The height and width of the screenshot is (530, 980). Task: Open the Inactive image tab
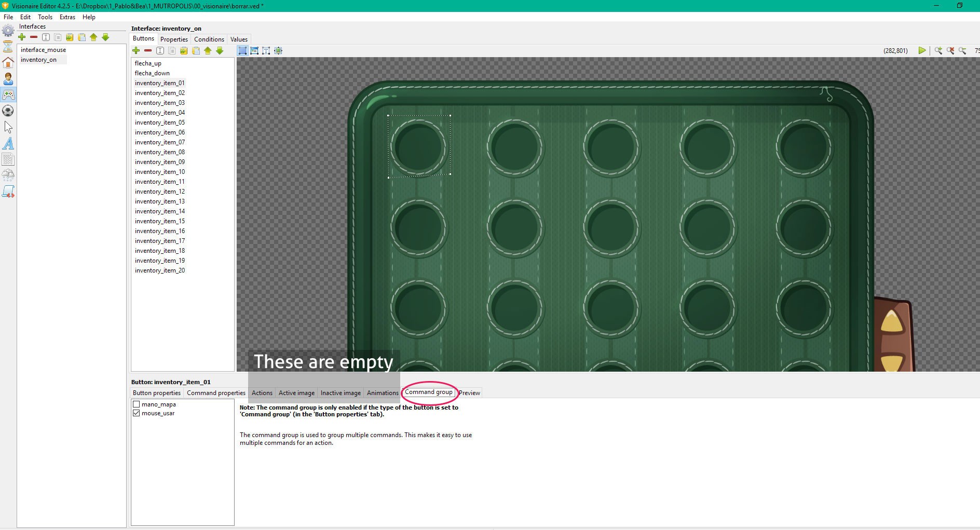point(341,393)
